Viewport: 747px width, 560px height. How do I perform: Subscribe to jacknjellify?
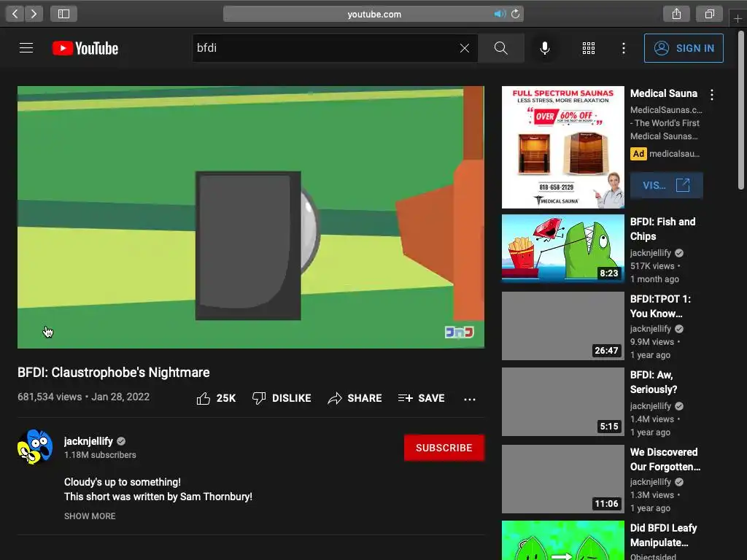444,448
